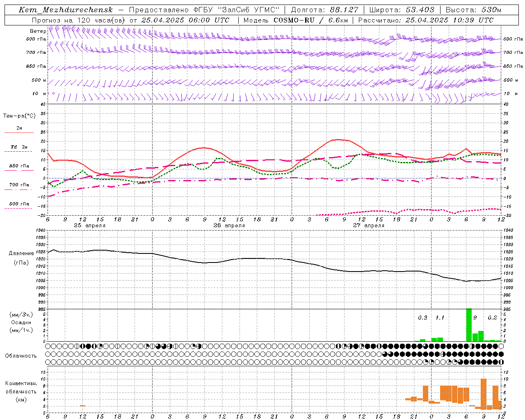Click the small orange convective bar on 25 апреля

point(82,406)
